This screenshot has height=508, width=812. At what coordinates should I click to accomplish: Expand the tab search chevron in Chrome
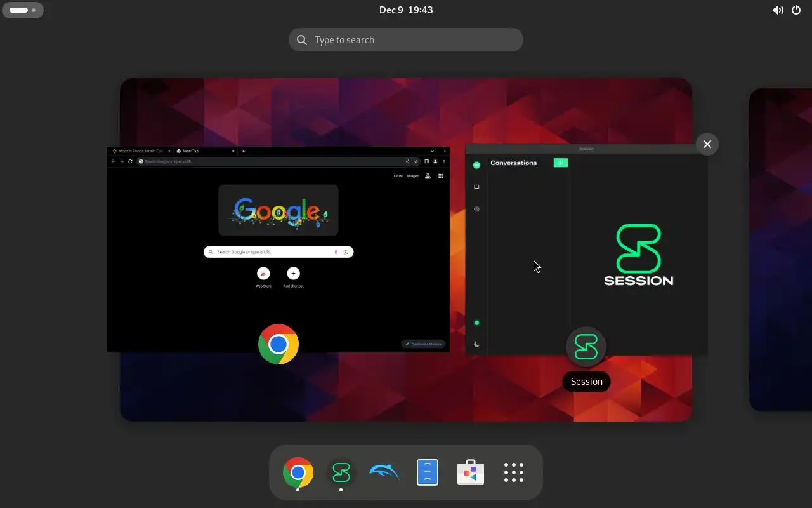[x=432, y=151]
